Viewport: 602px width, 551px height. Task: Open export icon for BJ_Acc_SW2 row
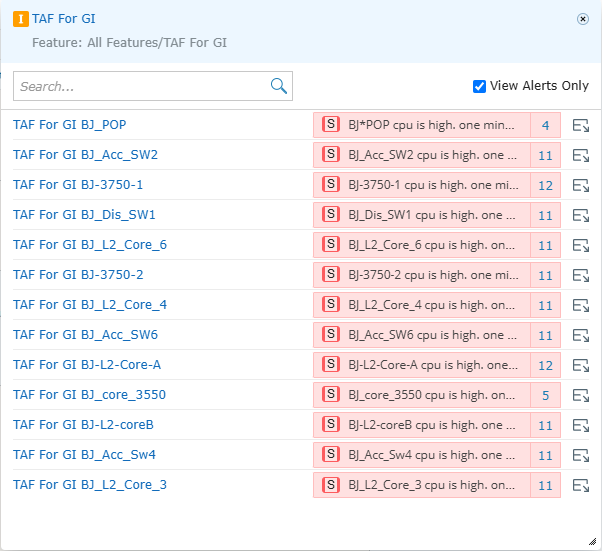click(x=580, y=155)
